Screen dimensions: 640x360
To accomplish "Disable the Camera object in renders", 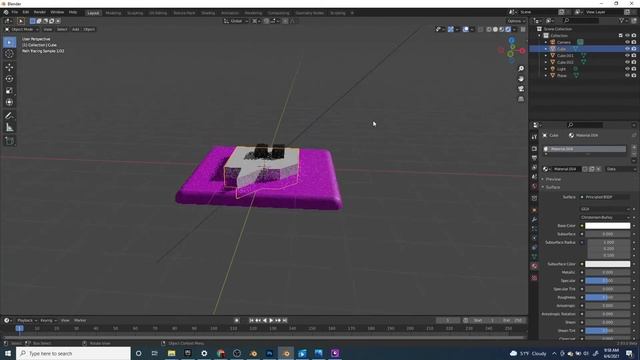I will pos(634,42).
